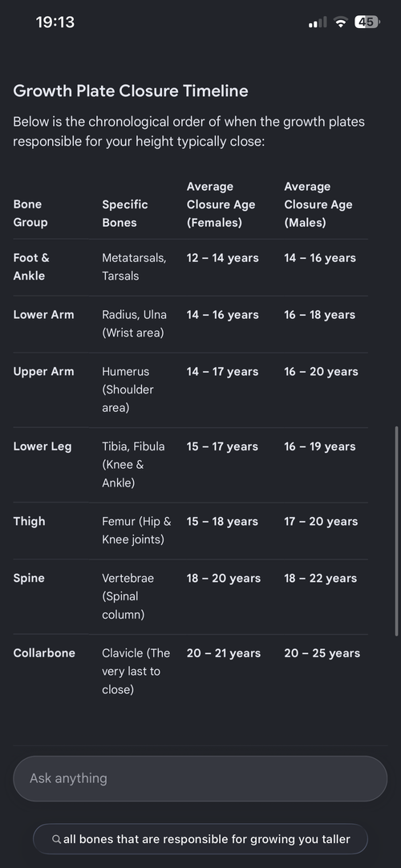Select Clavicle (The very last to close) cell
Viewport: 401px width, 868px height.
(136, 672)
